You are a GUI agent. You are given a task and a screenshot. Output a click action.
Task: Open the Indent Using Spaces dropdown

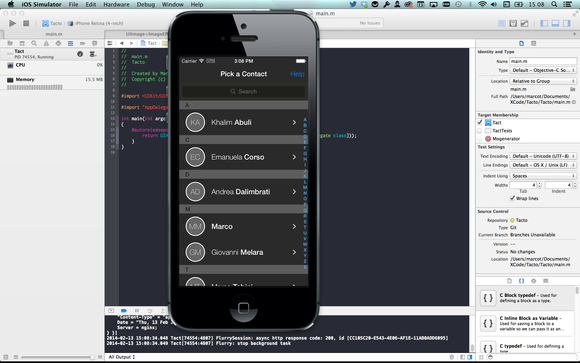(543, 176)
